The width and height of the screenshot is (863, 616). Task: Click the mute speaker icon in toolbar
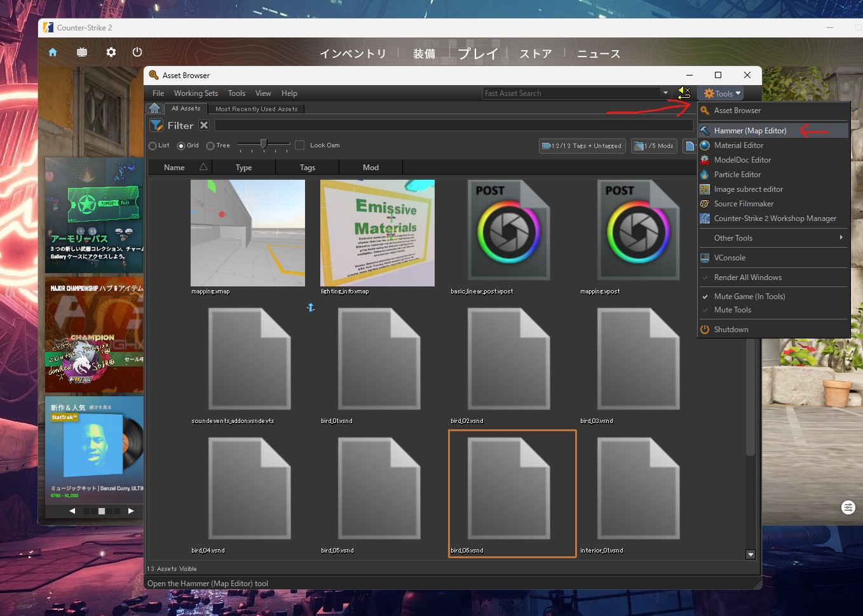pyautogui.click(x=684, y=93)
